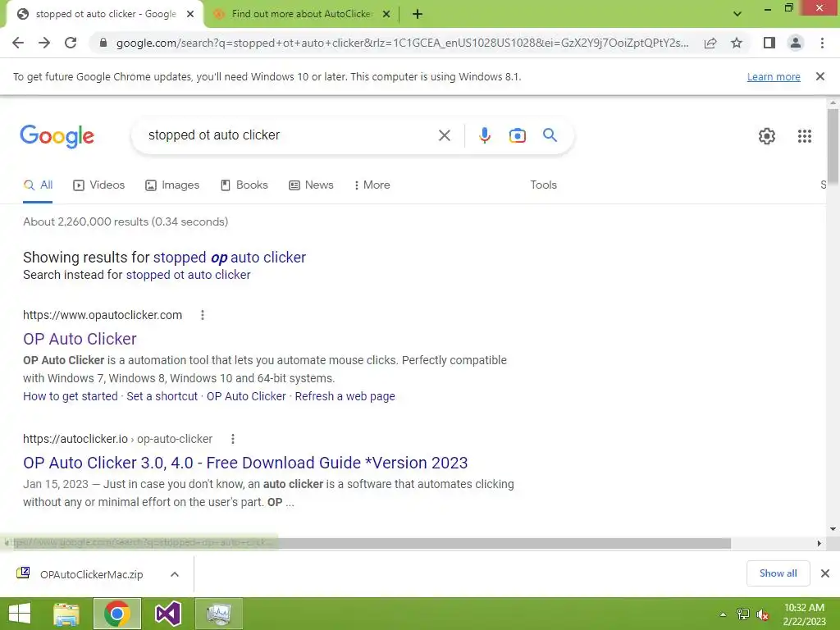Image resolution: width=840 pixels, height=630 pixels.
Task: Show all downloads
Action: [x=778, y=573]
